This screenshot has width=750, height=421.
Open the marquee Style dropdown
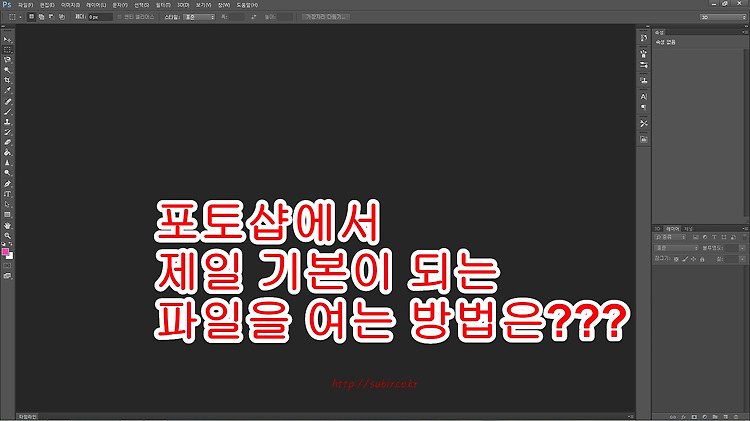coord(199,17)
